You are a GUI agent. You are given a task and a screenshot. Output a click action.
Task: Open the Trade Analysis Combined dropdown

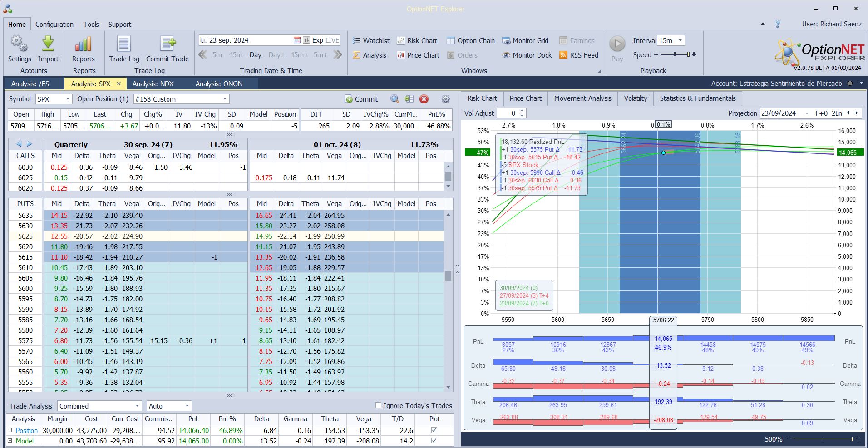(137, 406)
